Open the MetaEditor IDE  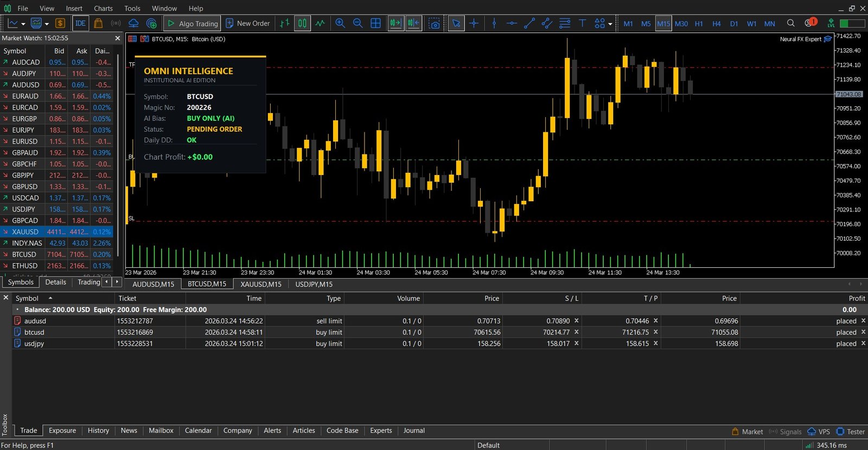coord(80,23)
